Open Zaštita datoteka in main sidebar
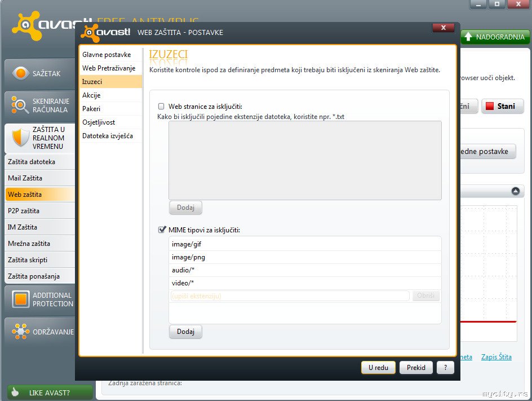The height and width of the screenshot is (401, 532). tap(40, 162)
